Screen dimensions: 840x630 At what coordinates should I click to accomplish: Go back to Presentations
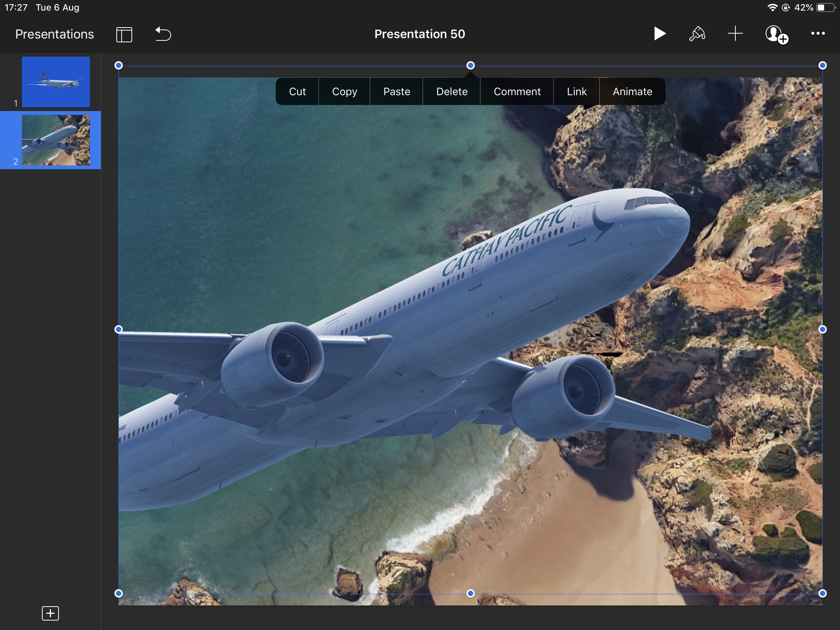click(x=54, y=34)
